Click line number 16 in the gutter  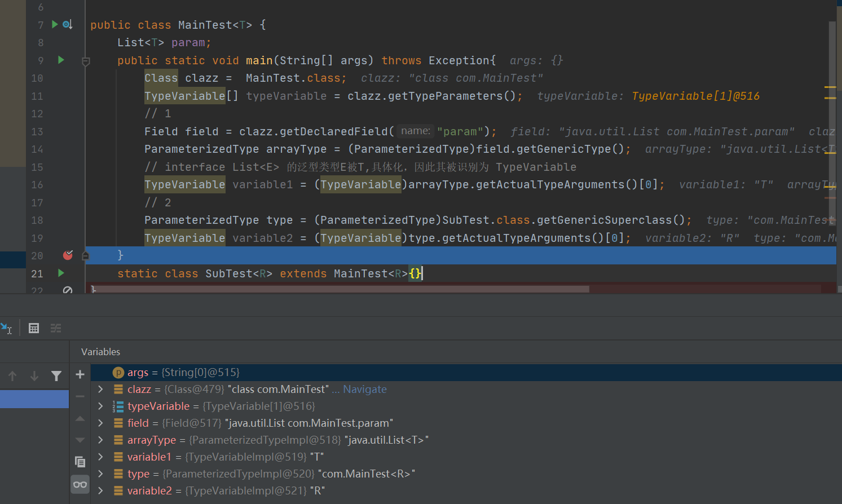coord(37,185)
